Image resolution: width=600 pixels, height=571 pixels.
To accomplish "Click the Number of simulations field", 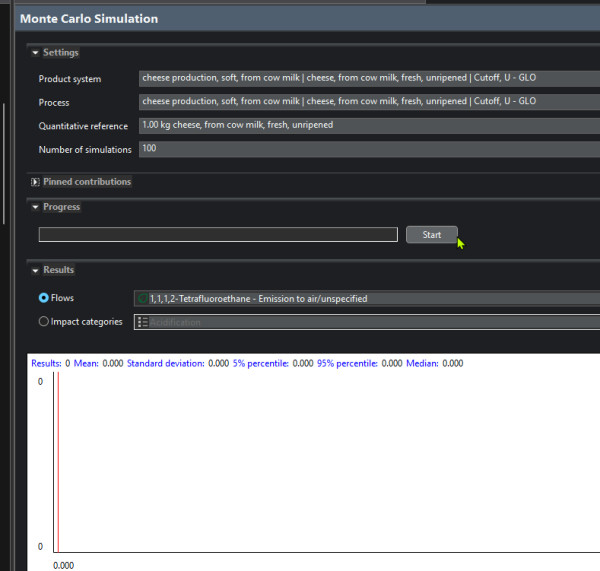I will click(x=366, y=150).
